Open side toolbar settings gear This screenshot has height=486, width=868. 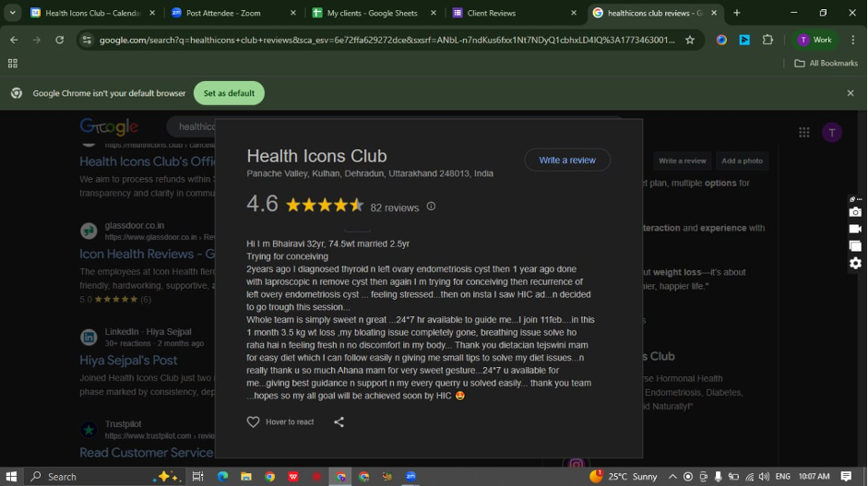(x=855, y=263)
